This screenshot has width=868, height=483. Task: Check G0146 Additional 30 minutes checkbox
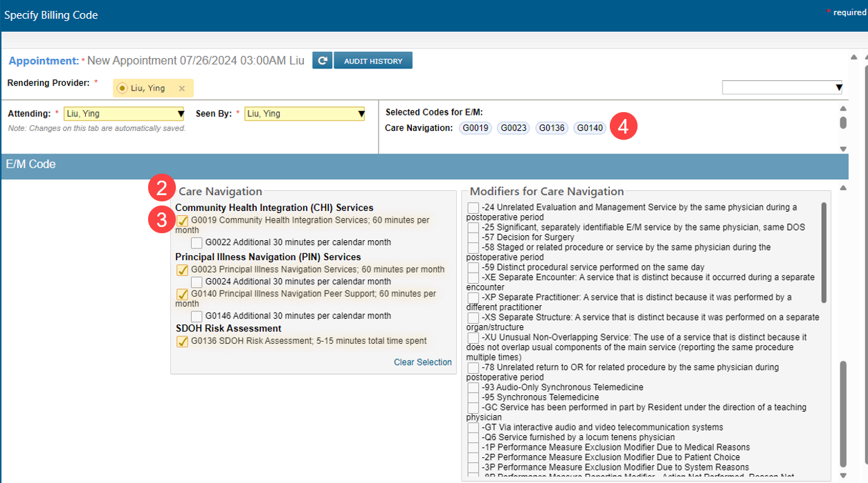tap(197, 316)
